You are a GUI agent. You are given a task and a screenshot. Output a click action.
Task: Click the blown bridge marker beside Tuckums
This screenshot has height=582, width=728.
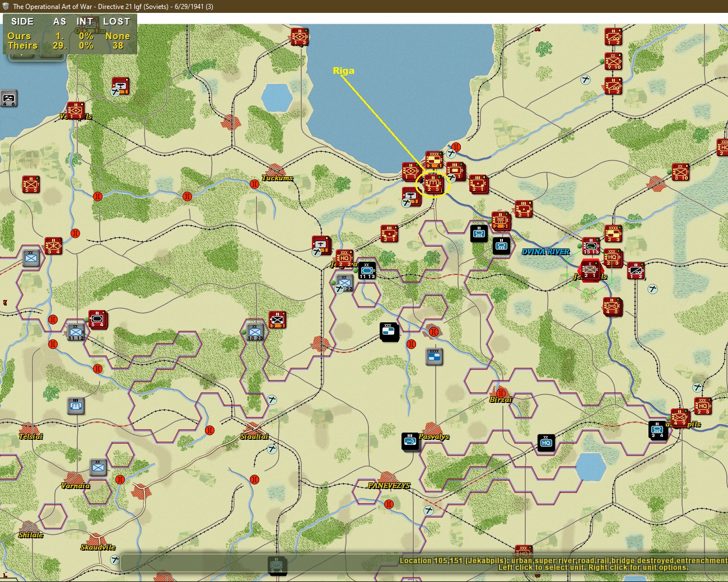[255, 184]
